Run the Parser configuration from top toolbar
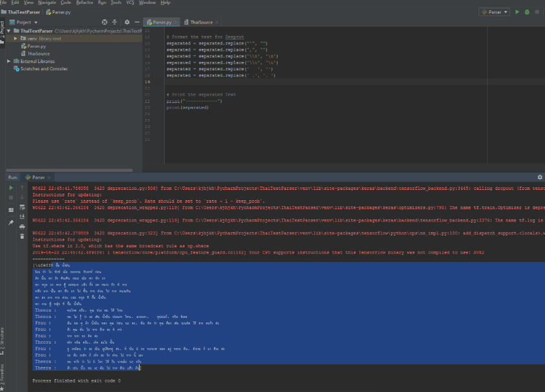 pos(517,12)
